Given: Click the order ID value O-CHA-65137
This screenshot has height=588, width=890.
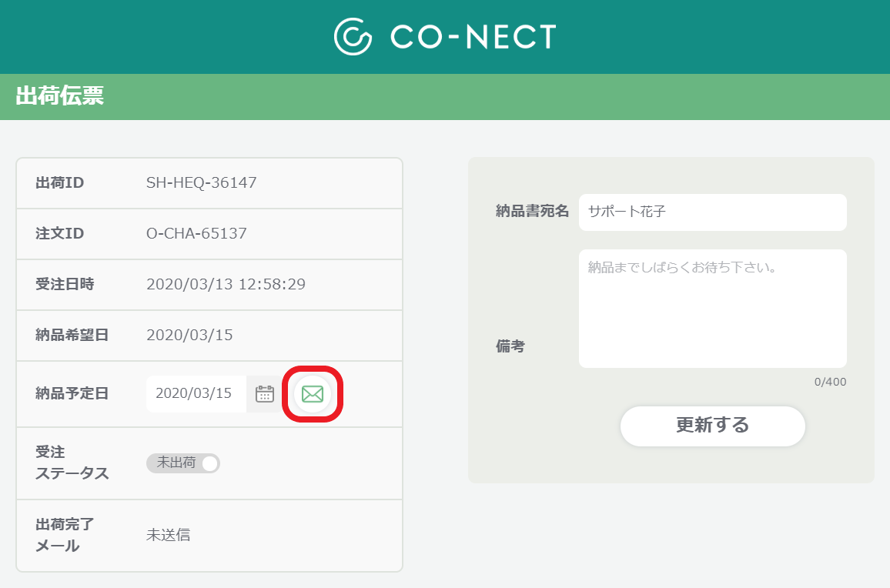Looking at the screenshot, I should (196, 233).
